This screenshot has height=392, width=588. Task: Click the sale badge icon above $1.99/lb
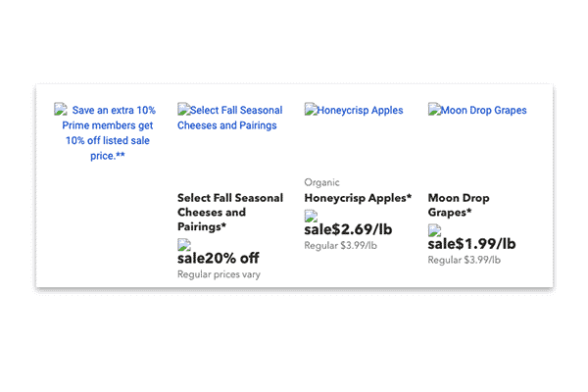click(x=434, y=230)
